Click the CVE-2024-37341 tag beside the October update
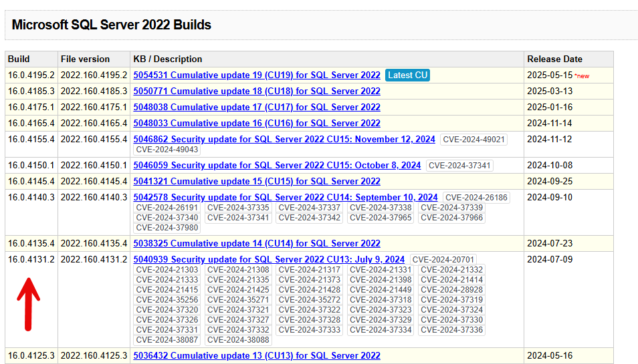Screen dimensions: 638x364 click(459, 165)
